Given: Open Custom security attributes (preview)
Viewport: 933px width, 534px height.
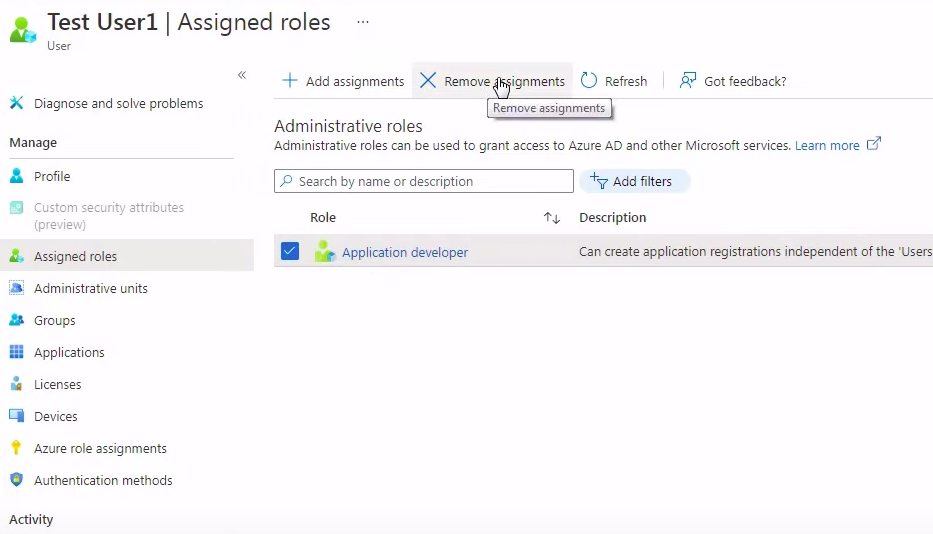Looking at the screenshot, I should pyautogui.click(x=109, y=216).
